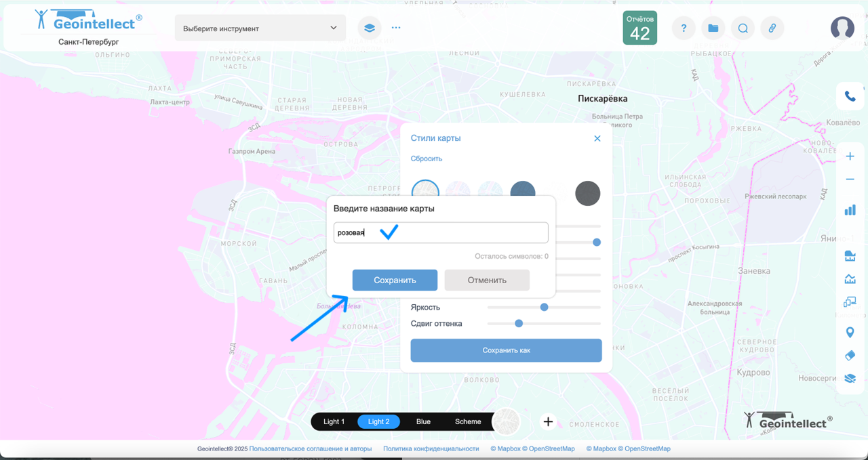Click the layers icon in top toolbar
Screen dimensions: 868x460
(x=369, y=28)
